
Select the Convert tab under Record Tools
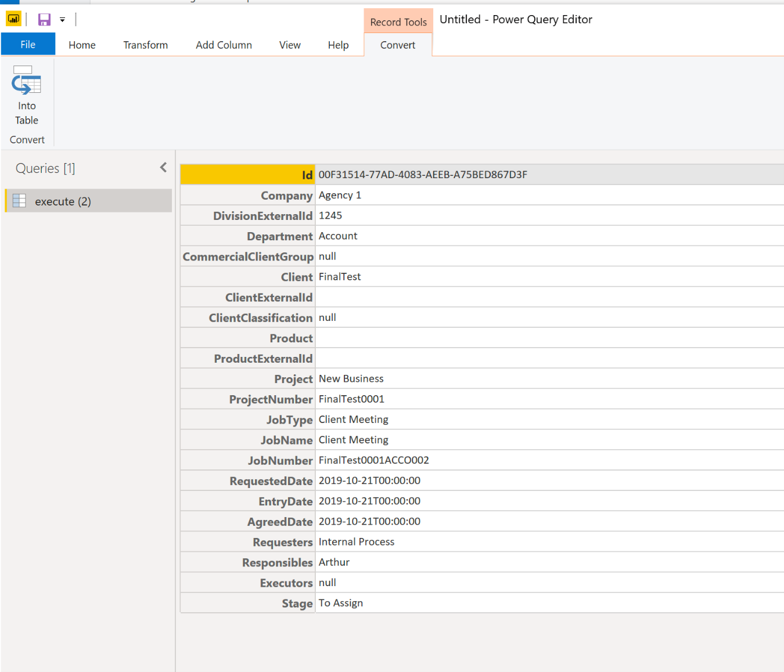click(398, 45)
